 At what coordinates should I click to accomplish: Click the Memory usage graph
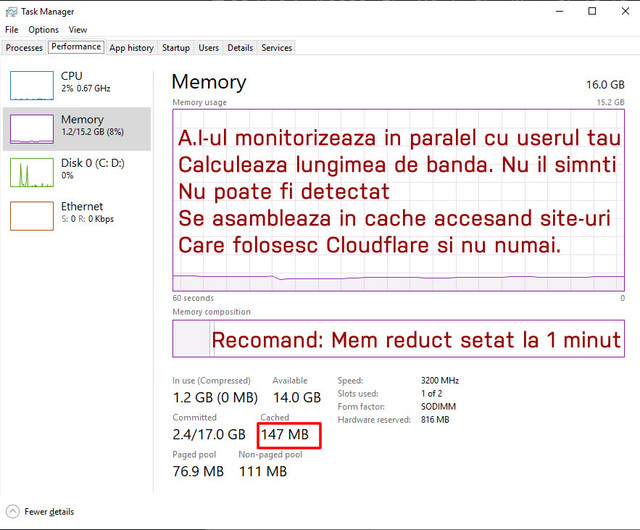(x=398, y=200)
